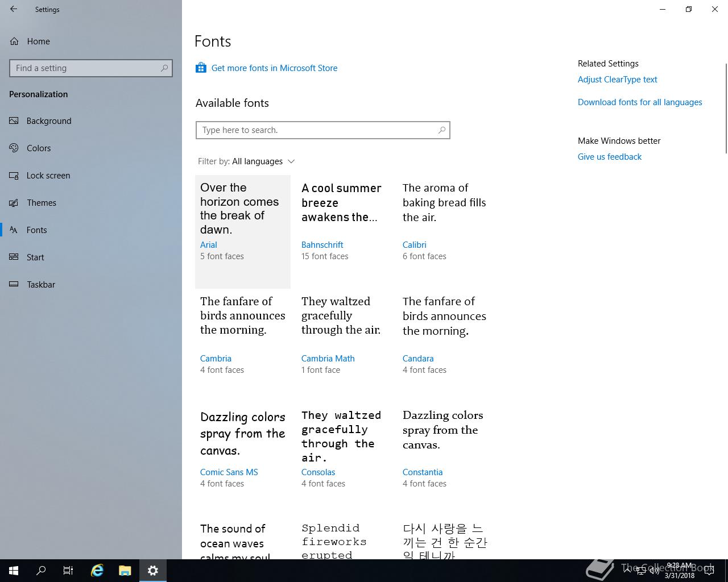Open the Calibri font link
728x582 pixels.
(414, 245)
